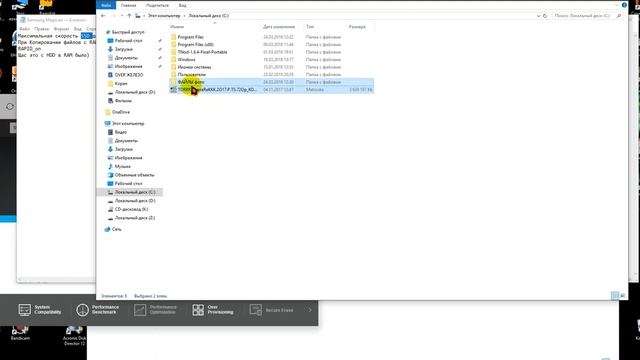Open Notepad's Правка menu

coord(42,29)
